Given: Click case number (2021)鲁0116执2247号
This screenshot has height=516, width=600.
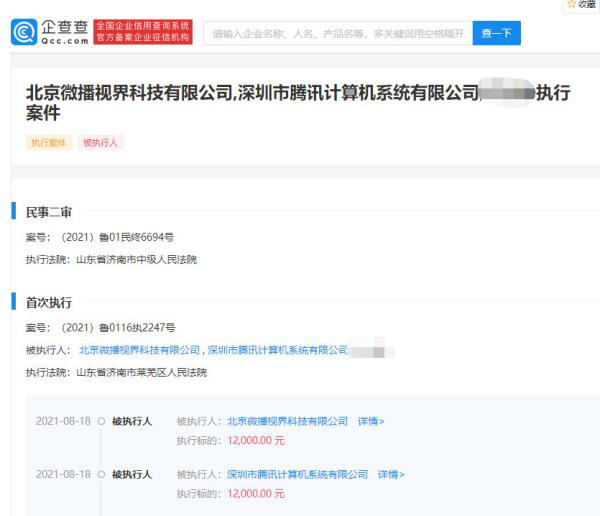Looking at the screenshot, I should [x=118, y=328].
